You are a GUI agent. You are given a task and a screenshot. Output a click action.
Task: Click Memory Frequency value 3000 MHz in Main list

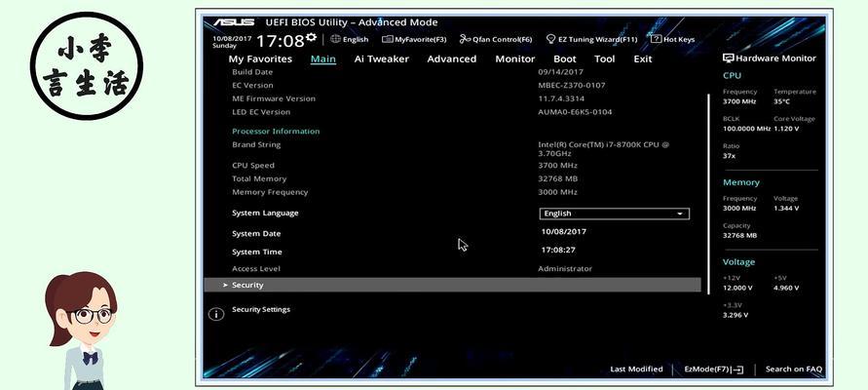557,192
